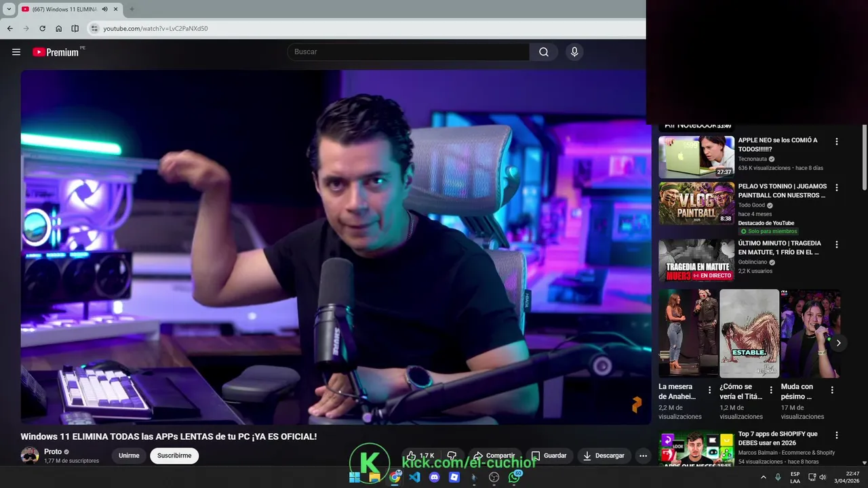Open the YouTube hamburger guide menu
Screen dimensions: 868x488
click(x=16, y=52)
